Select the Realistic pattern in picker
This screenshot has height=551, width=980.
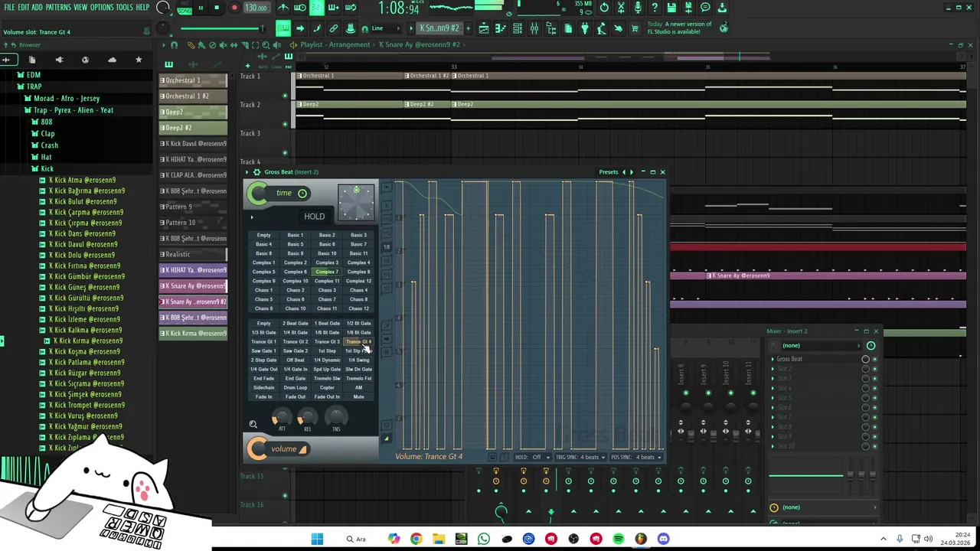(x=193, y=254)
